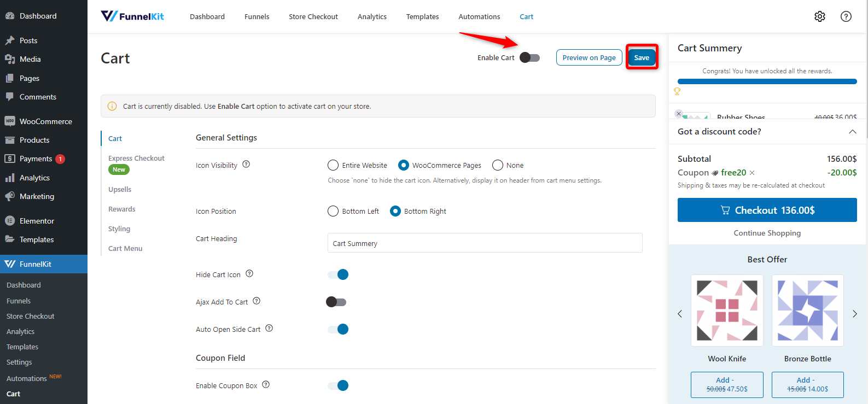This screenshot has width=868, height=404.
Task: Open the Funnels tab in the top nav
Action: pos(257,16)
